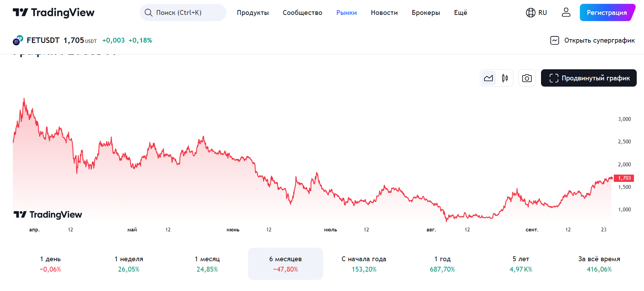Select the За всё время range tab
The image size is (644, 291).
[x=599, y=264]
